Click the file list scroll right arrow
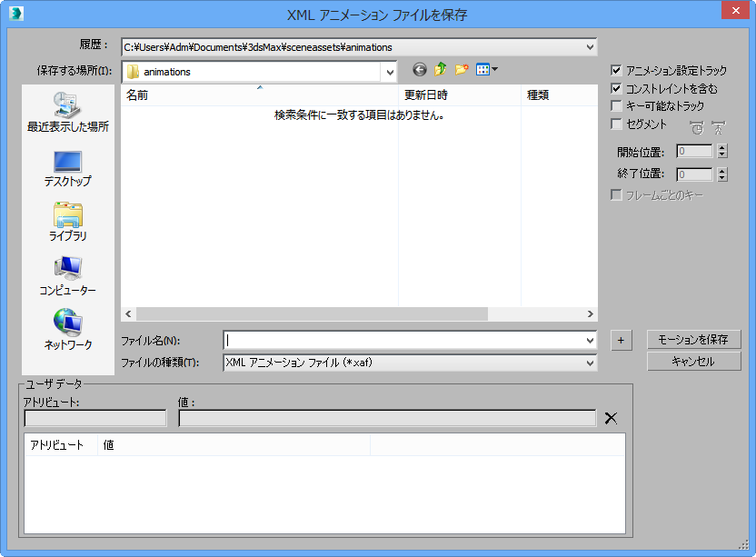This screenshot has width=756, height=557. 590,314
